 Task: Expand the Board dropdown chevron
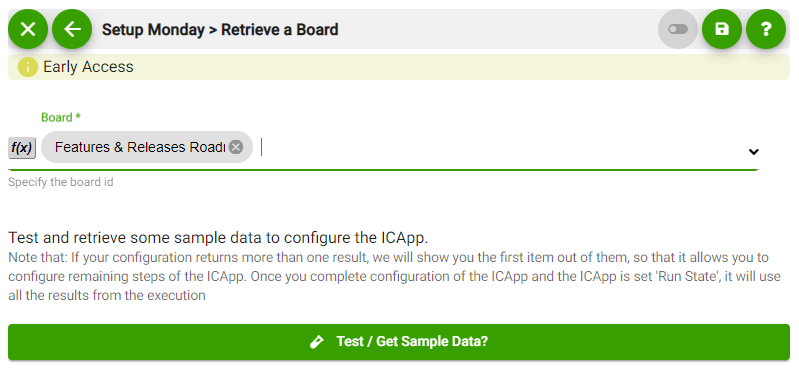click(x=754, y=151)
